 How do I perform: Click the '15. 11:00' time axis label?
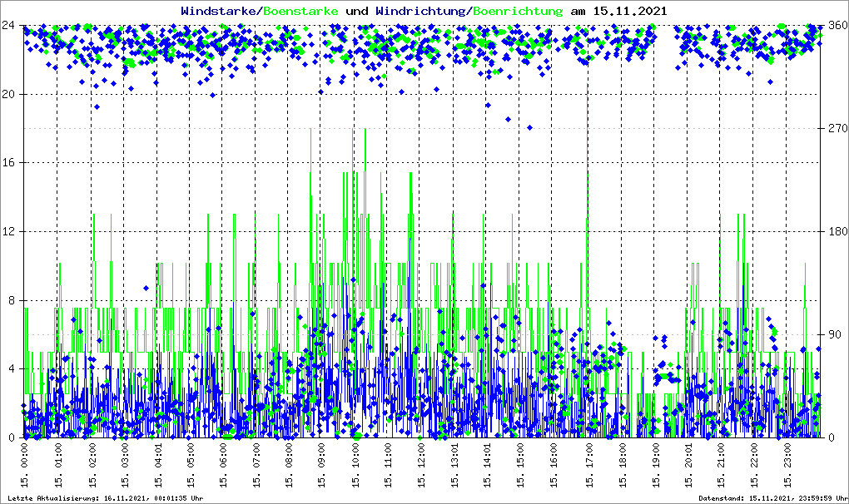click(x=388, y=465)
